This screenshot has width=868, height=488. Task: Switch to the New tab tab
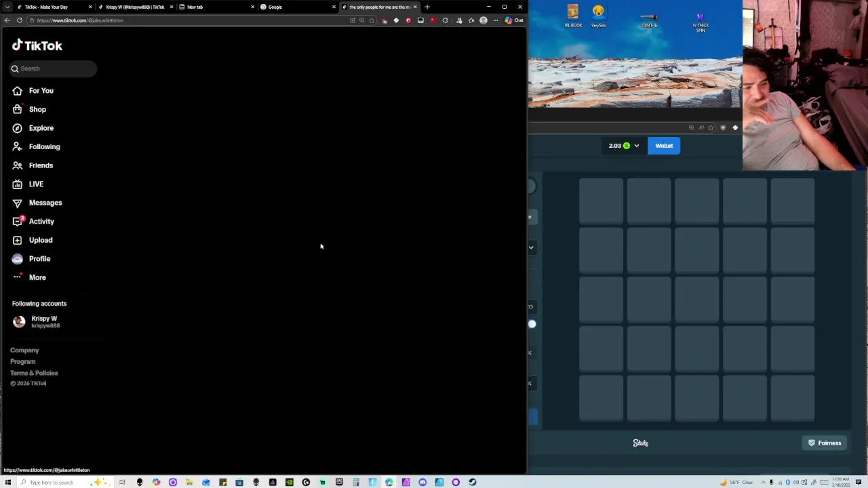point(216,7)
